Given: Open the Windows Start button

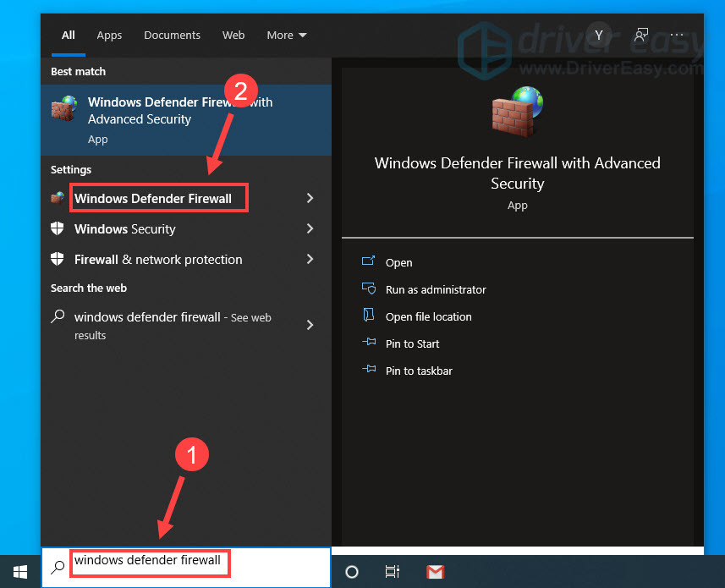Looking at the screenshot, I should 20,572.
